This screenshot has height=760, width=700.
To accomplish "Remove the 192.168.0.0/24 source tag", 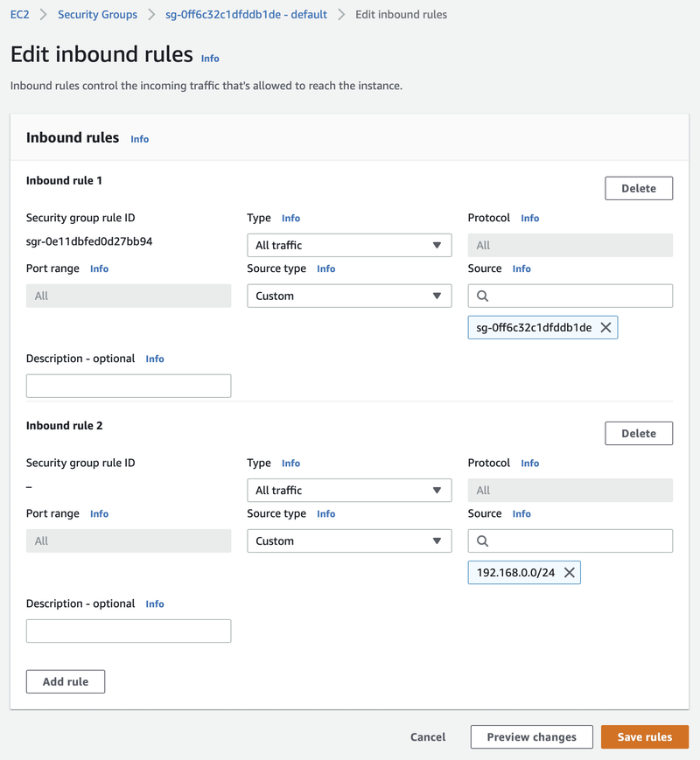I will pos(569,573).
